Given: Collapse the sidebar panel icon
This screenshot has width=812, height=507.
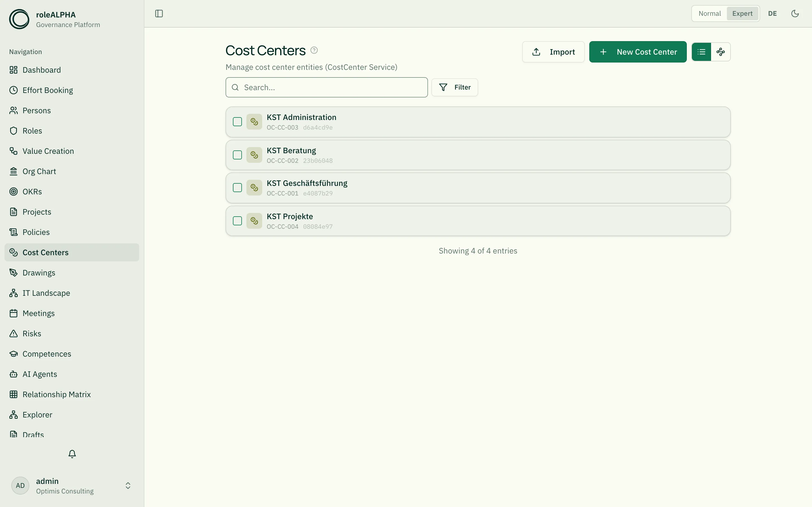Looking at the screenshot, I should click(x=159, y=14).
